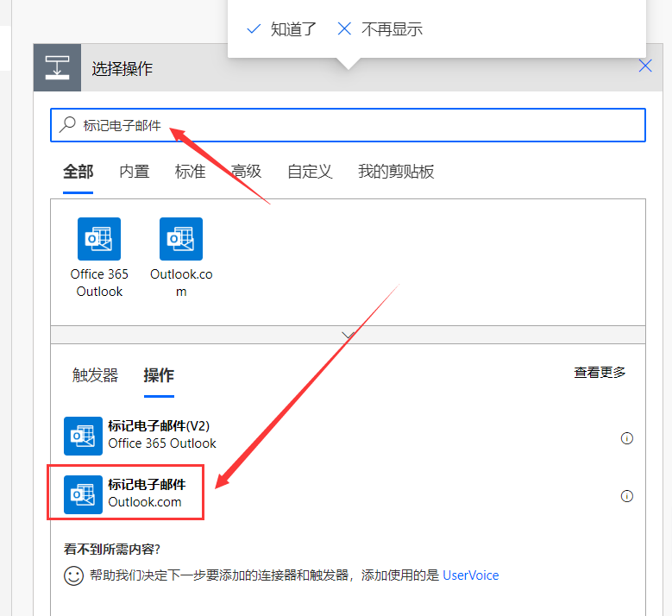Viewport: 672px width, 616px height.
Task: Click the smiley feedback icon
Action: [x=73, y=575]
